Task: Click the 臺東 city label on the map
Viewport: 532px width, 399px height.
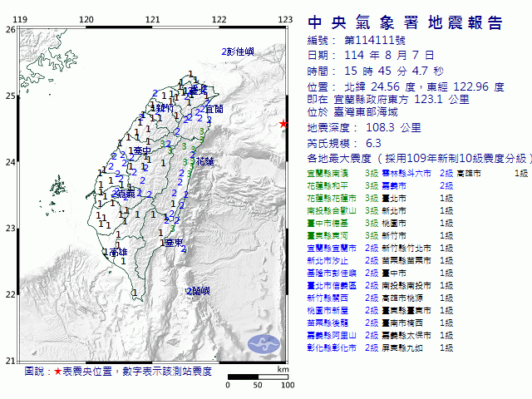Action: [x=172, y=243]
